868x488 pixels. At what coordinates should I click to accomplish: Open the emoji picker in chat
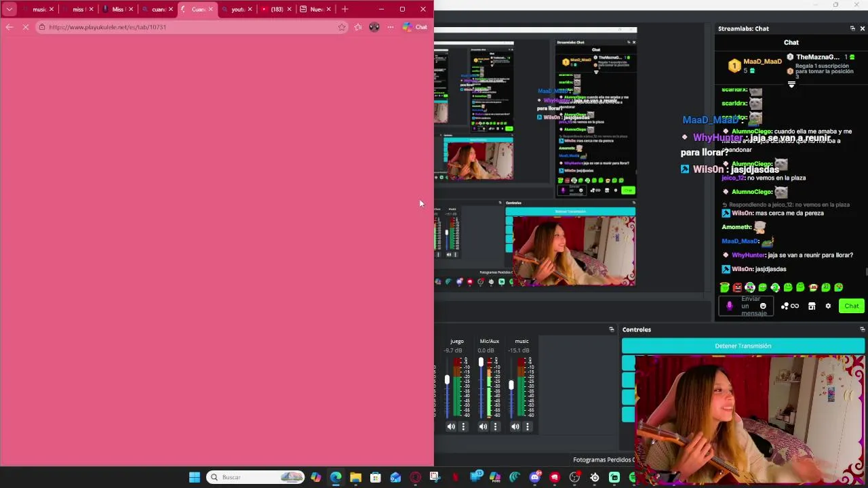pyautogui.click(x=763, y=306)
